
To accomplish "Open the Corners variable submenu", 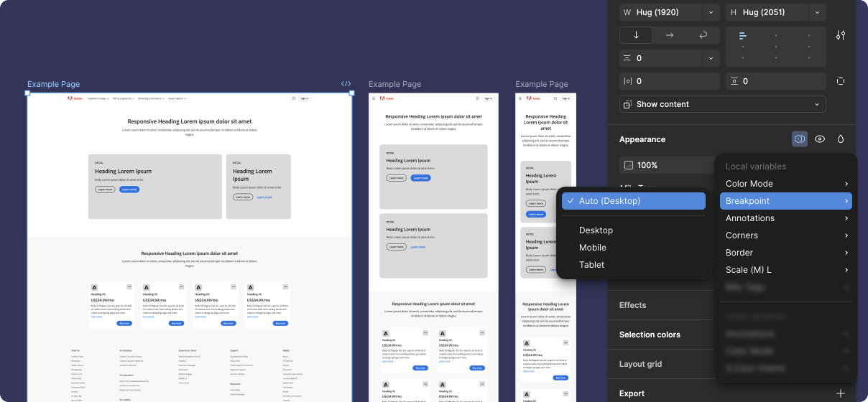I will coord(786,235).
